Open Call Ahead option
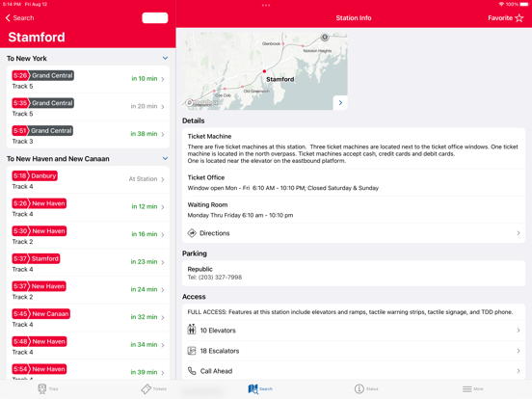Image resolution: width=532 pixels, height=399 pixels. [354, 371]
